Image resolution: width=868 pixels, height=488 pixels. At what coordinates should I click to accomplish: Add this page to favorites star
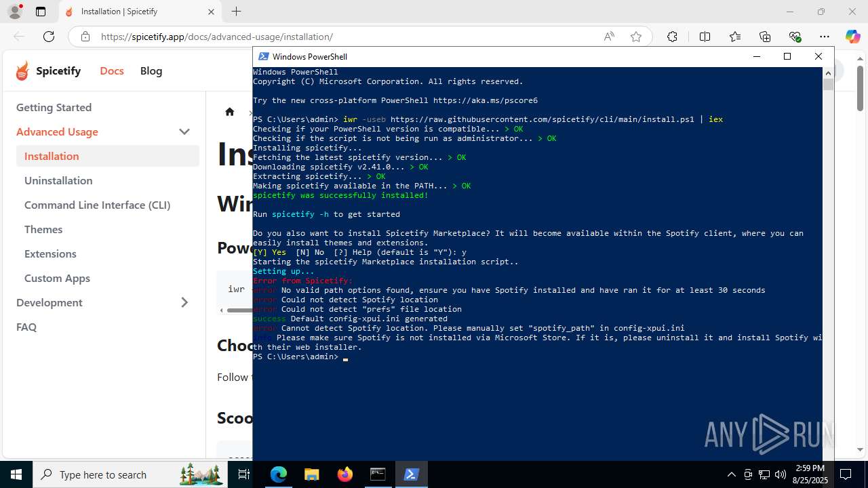(x=636, y=37)
